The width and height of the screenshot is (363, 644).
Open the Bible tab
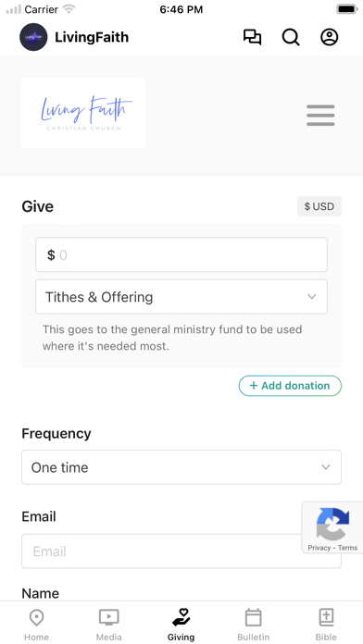tap(326, 625)
